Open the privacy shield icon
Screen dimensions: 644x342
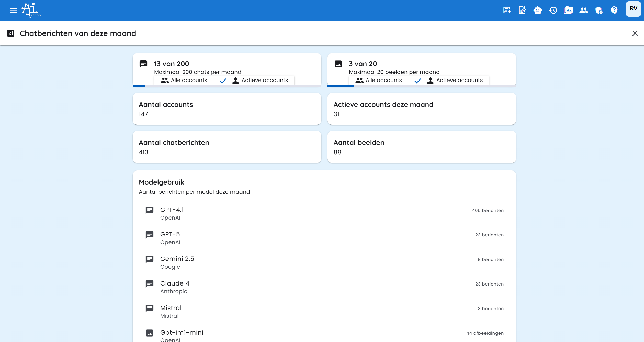(x=599, y=10)
